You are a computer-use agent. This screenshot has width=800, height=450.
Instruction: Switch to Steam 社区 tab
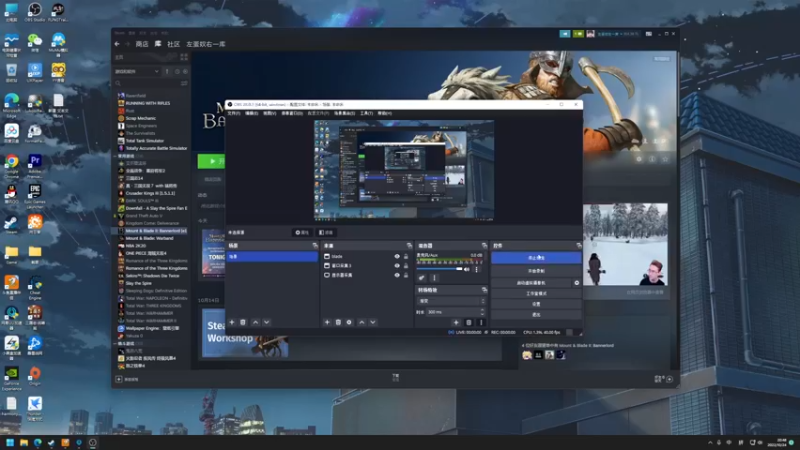pyautogui.click(x=173, y=44)
